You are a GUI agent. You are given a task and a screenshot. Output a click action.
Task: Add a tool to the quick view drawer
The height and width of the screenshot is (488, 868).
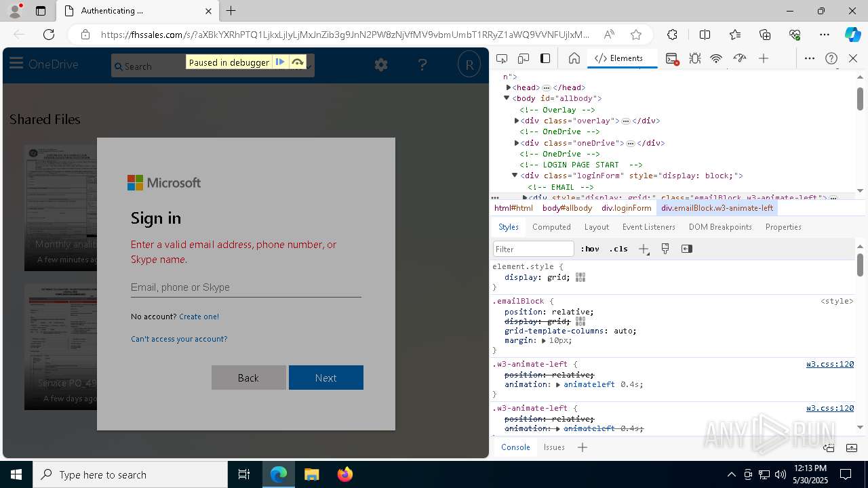583,447
